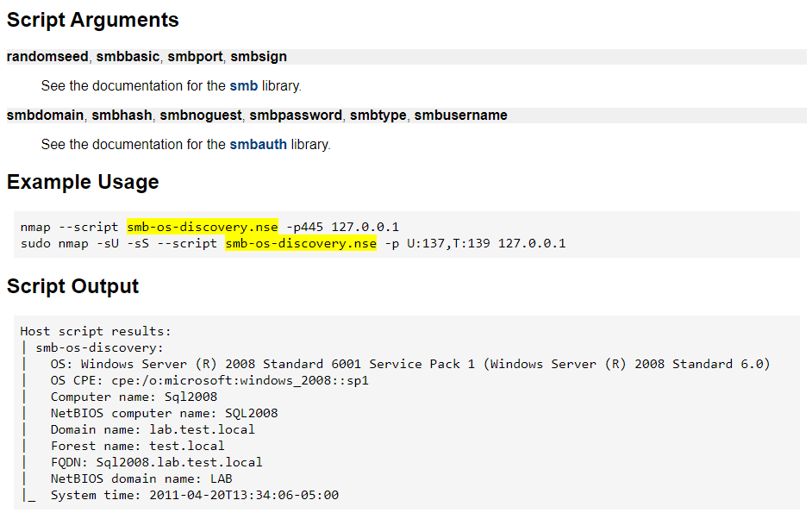
Task: Open the smbauth library documentation link
Action: click(x=258, y=144)
